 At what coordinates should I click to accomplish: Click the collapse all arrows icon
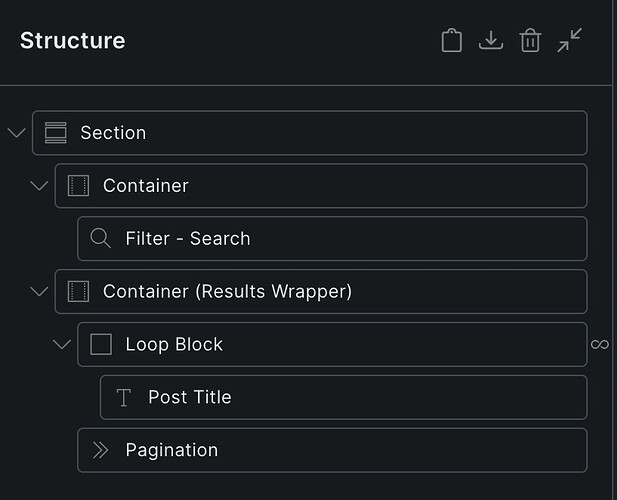tap(569, 40)
